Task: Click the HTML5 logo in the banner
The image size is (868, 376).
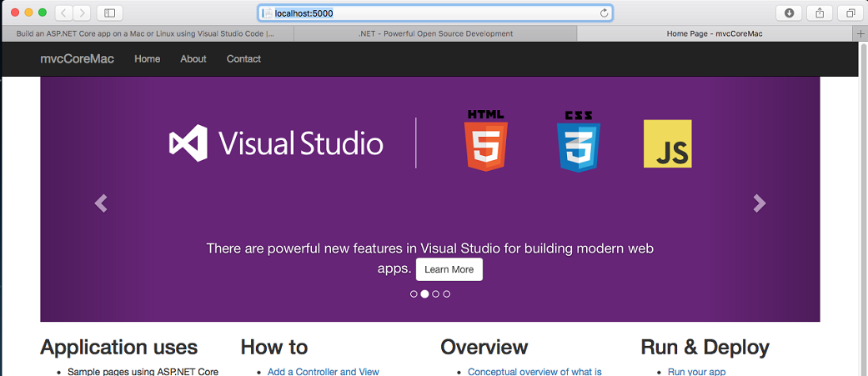Action: pyautogui.click(x=486, y=141)
